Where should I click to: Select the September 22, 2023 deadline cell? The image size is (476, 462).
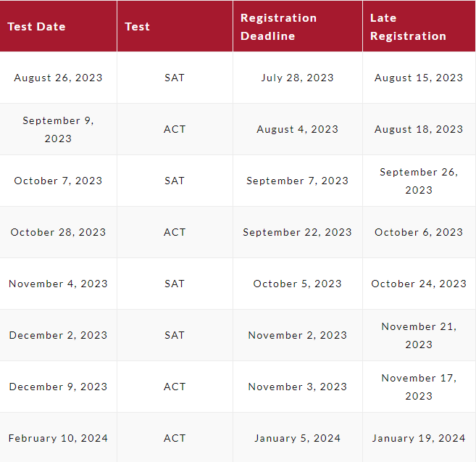point(298,232)
